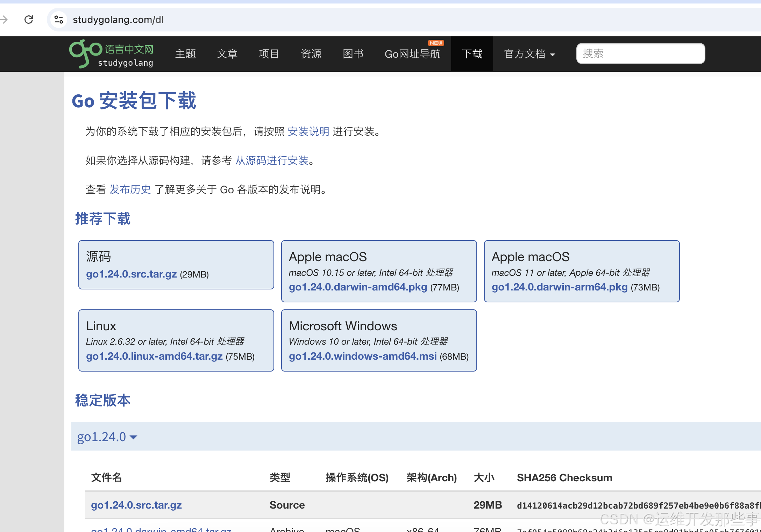Open Go网址导航 with NEW badge
Image resolution: width=761 pixels, height=532 pixels.
pos(412,54)
